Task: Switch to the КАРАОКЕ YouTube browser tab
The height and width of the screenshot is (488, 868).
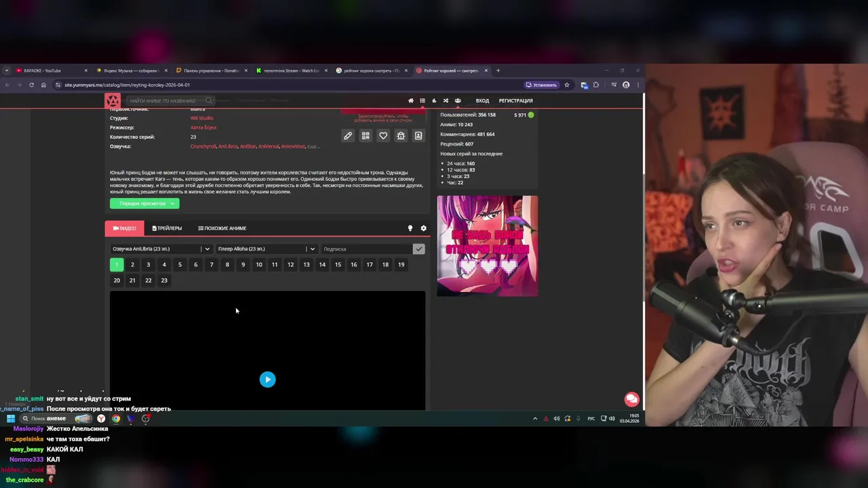Action: pyautogui.click(x=52, y=70)
